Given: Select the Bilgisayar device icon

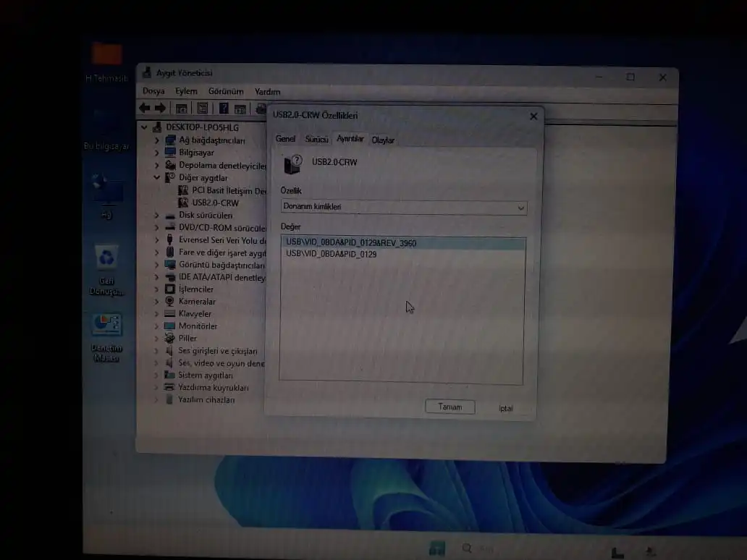Looking at the screenshot, I should [x=170, y=153].
